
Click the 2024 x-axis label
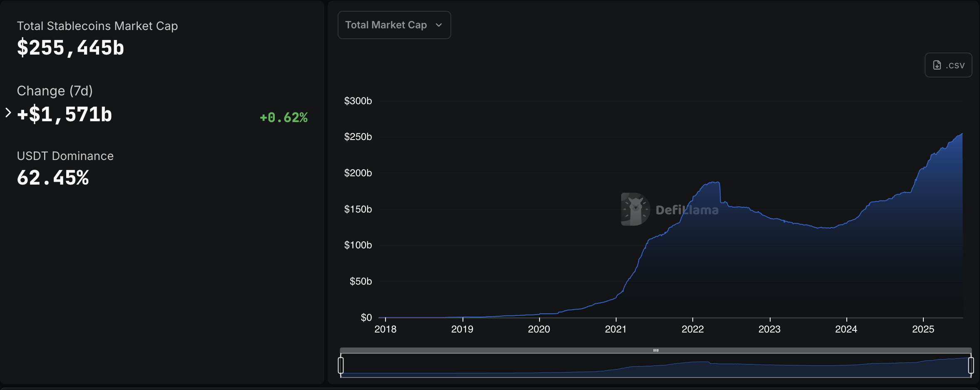(x=846, y=329)
